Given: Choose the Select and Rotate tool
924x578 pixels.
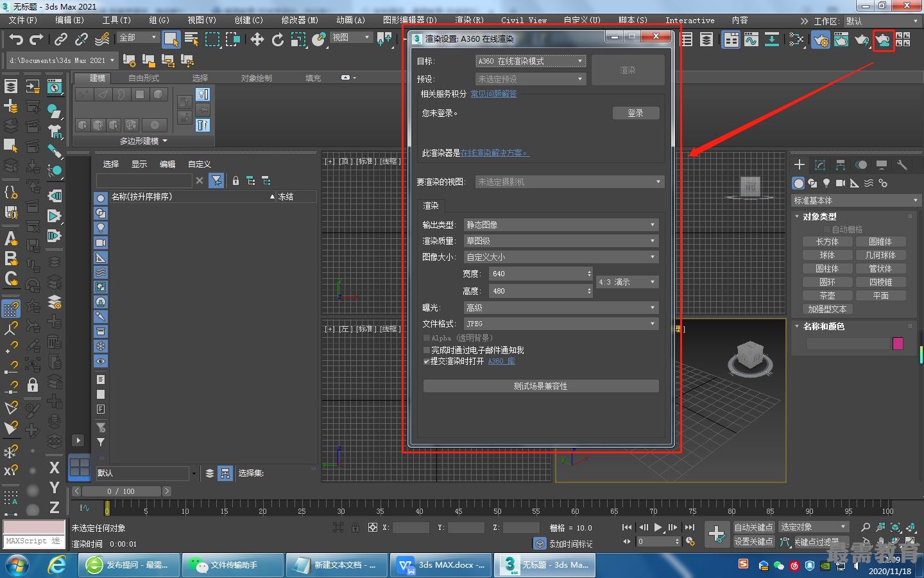Looking at the screenshot, I should pos(278,40).
